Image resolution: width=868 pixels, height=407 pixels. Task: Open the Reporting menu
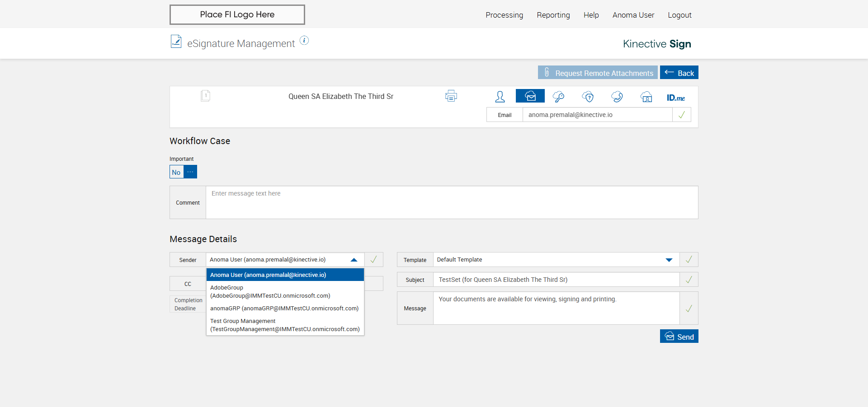(x=553, y=15)
